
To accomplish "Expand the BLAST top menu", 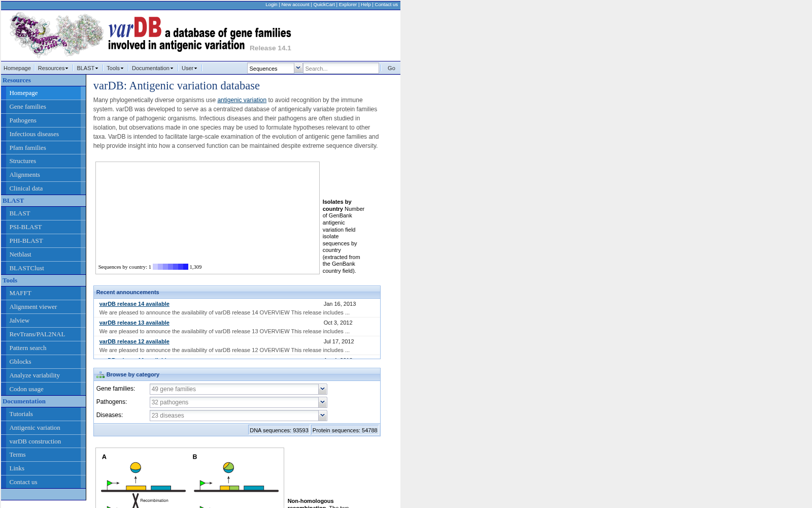I will click(x=87, y=68).
